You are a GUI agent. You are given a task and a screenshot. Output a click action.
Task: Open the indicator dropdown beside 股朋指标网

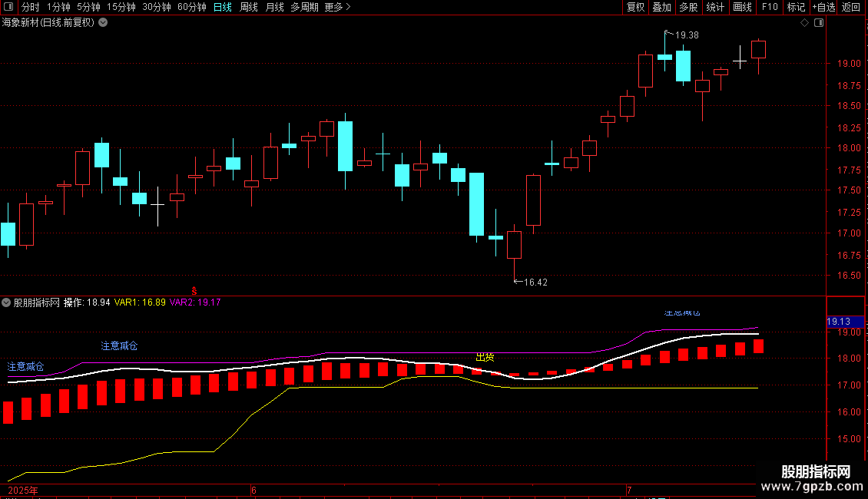6,302
